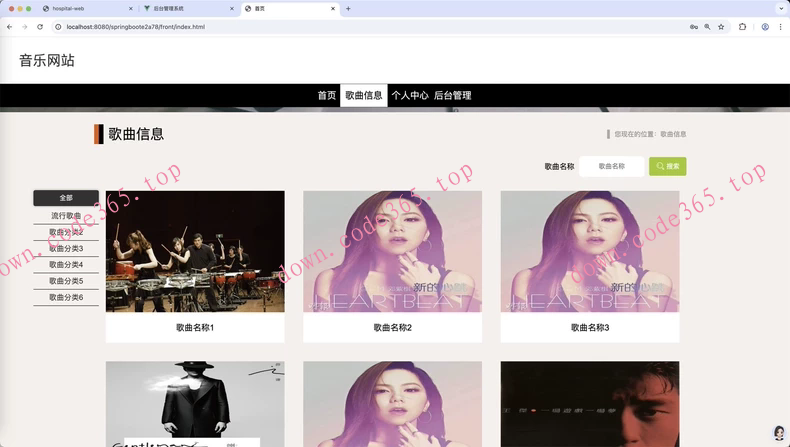The width and height of the screenshot is (790, 447).
Task: Click the zoom magnifier icon in address bar
Action: coord(707,27)
